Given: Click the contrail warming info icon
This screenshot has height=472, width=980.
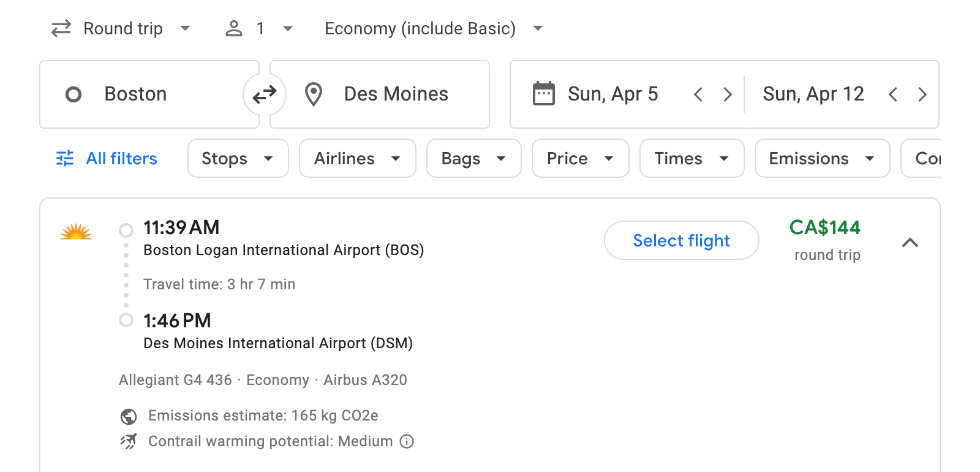Looking at the screenshot, I should click(x=407, y=441).
